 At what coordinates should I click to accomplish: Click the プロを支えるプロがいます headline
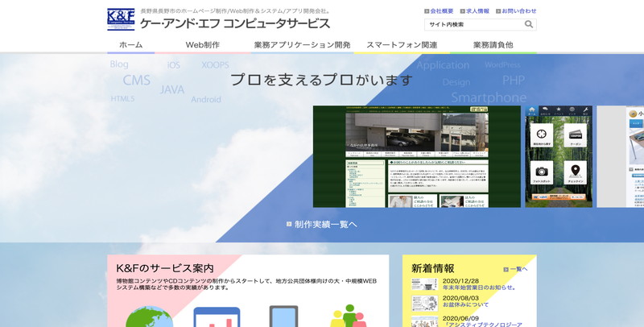click(321, 80)
